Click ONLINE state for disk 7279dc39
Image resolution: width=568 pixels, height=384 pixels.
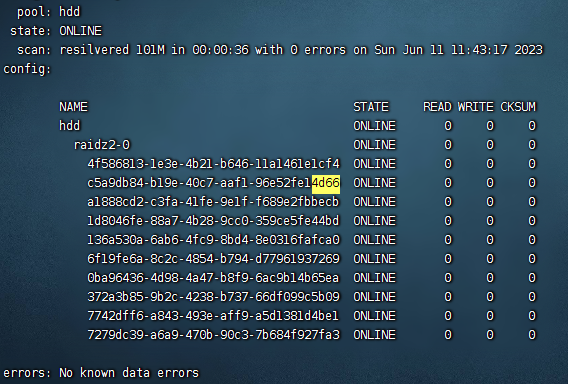(x=375, y=335)
